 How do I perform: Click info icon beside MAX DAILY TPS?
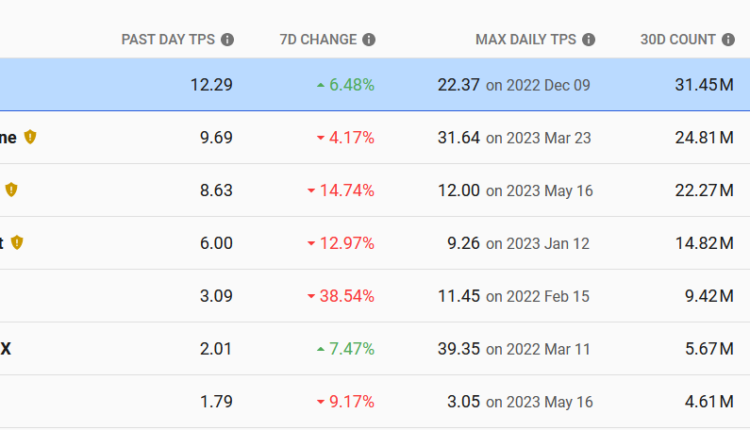pos(589,40)
